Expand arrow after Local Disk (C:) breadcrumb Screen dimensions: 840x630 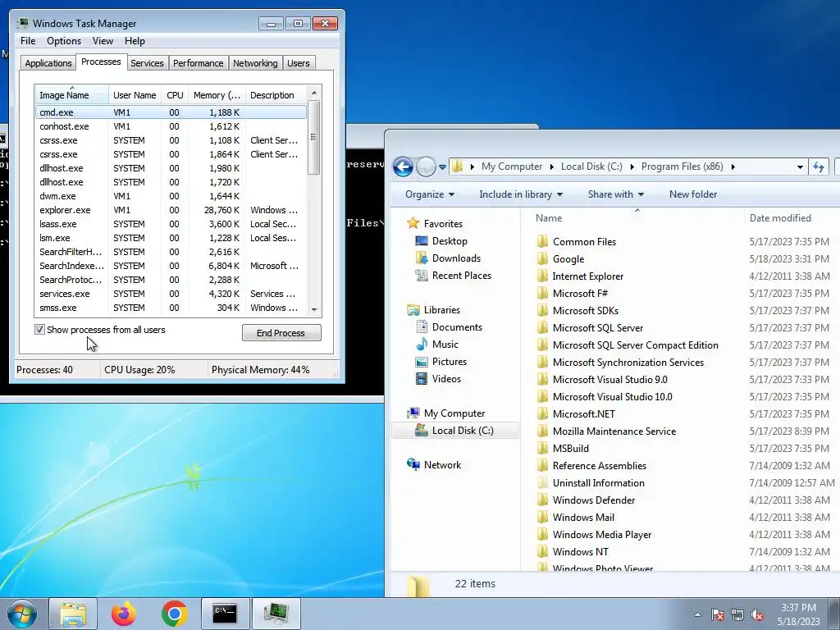click(x=632, y=167)
